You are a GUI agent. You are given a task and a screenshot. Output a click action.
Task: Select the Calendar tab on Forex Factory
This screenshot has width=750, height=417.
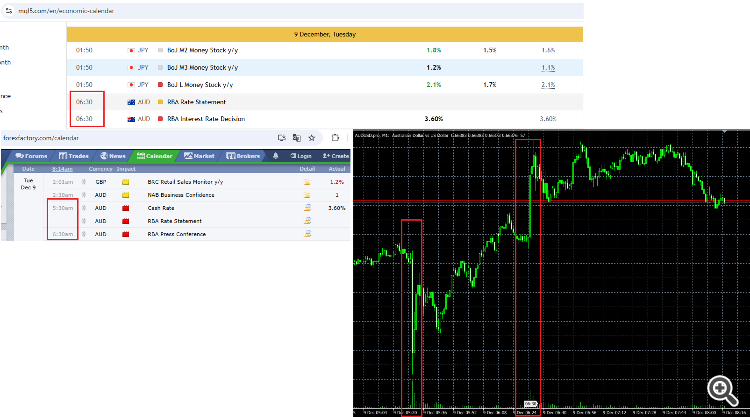[x=154, y=156]
